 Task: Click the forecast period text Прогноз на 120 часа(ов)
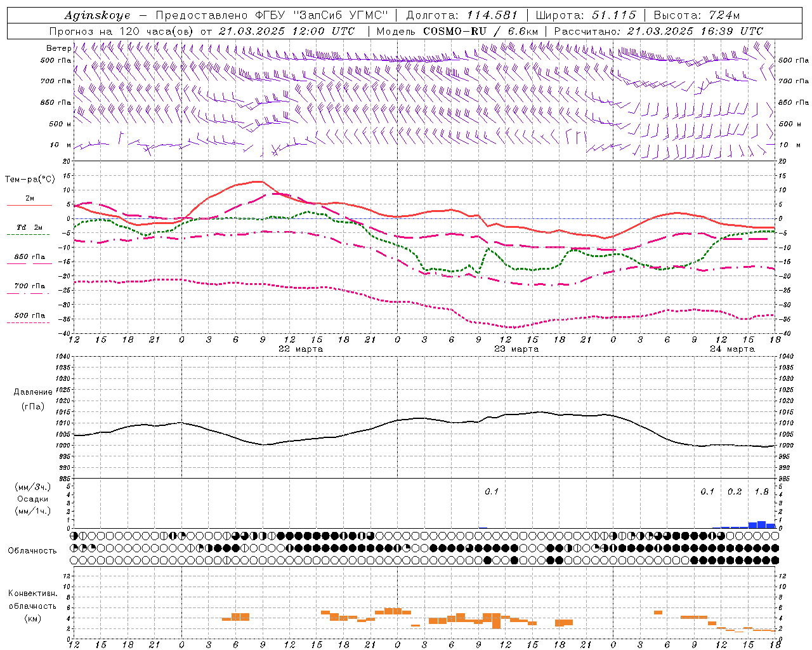[122, 31]
